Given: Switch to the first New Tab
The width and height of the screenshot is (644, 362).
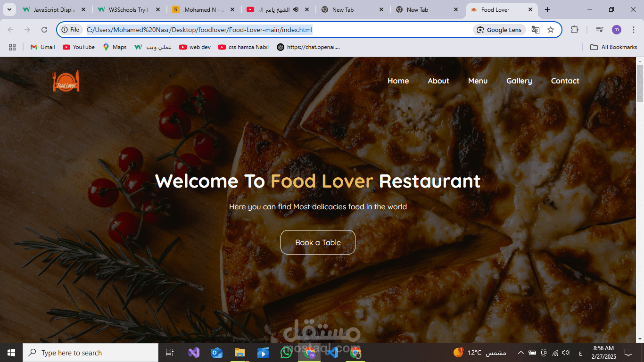Looking at the screenshot, I should click(x=353, y=9).
